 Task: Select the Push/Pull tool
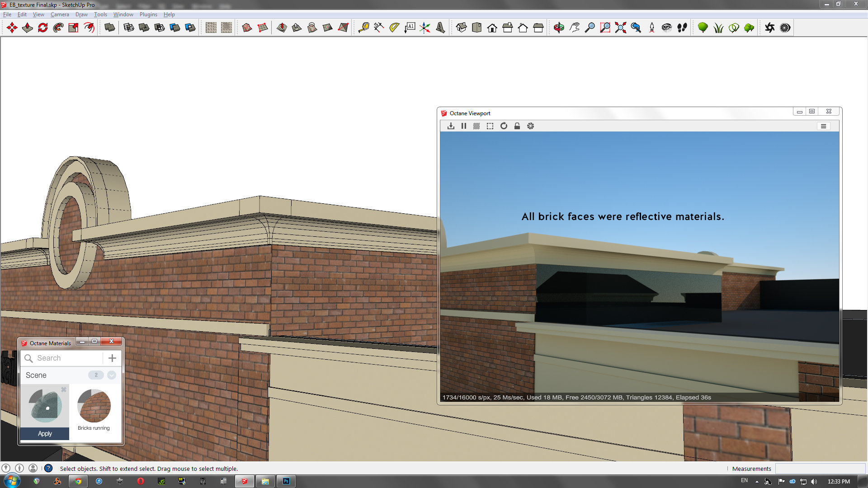click(x=28, y=28)
